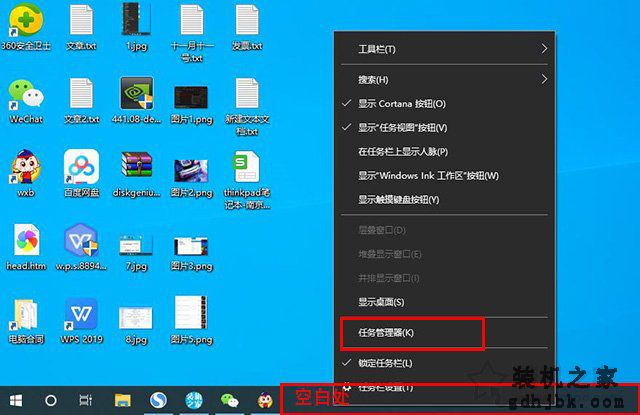Screen dimensions: 640x415
Task: Select the w.p.s.8894... installer icon
Action: point(81,247)
